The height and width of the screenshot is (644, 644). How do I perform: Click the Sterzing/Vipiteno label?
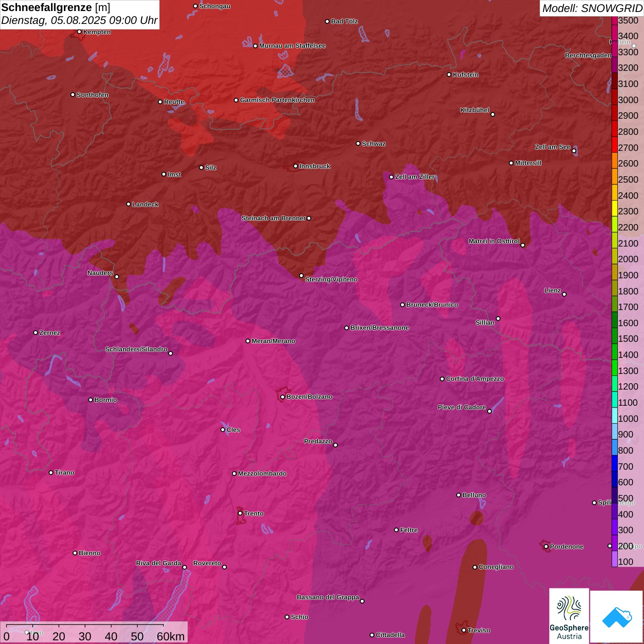pos(331,279)
